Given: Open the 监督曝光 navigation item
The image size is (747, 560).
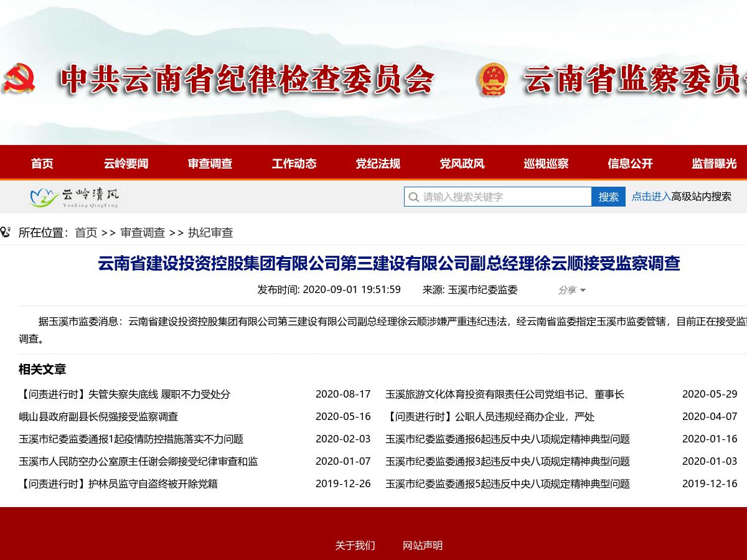Looking at the screenshot, I should pyautogui.click(x=714, y=164).
